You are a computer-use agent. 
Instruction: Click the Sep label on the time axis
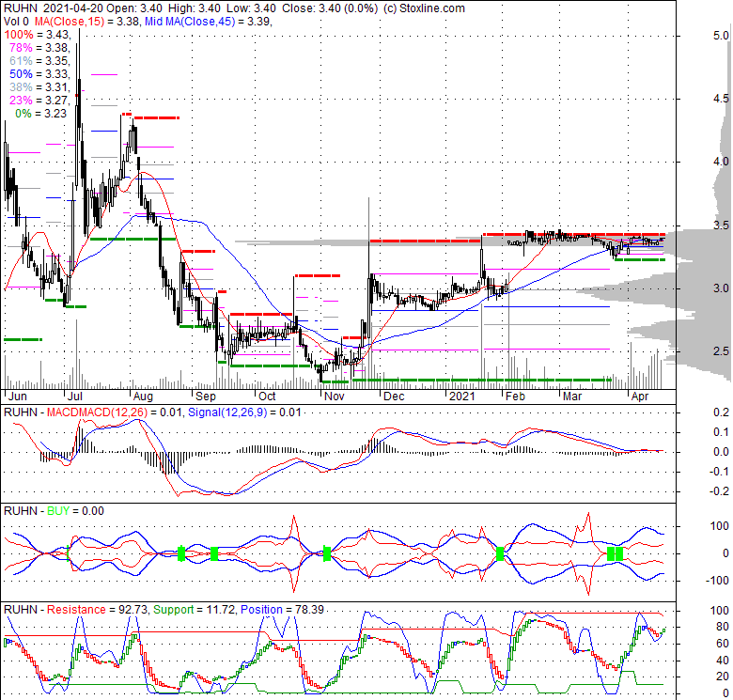pos(205,397)
